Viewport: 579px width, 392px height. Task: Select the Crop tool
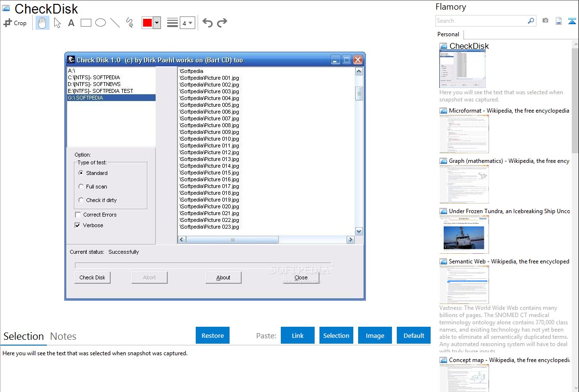click(x=15, y=23)
